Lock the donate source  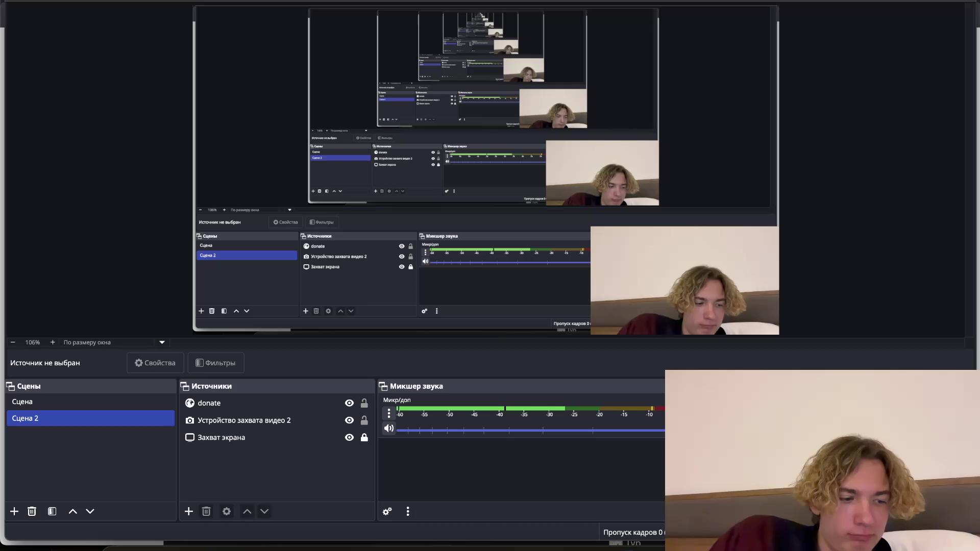(x=364, y=403)
